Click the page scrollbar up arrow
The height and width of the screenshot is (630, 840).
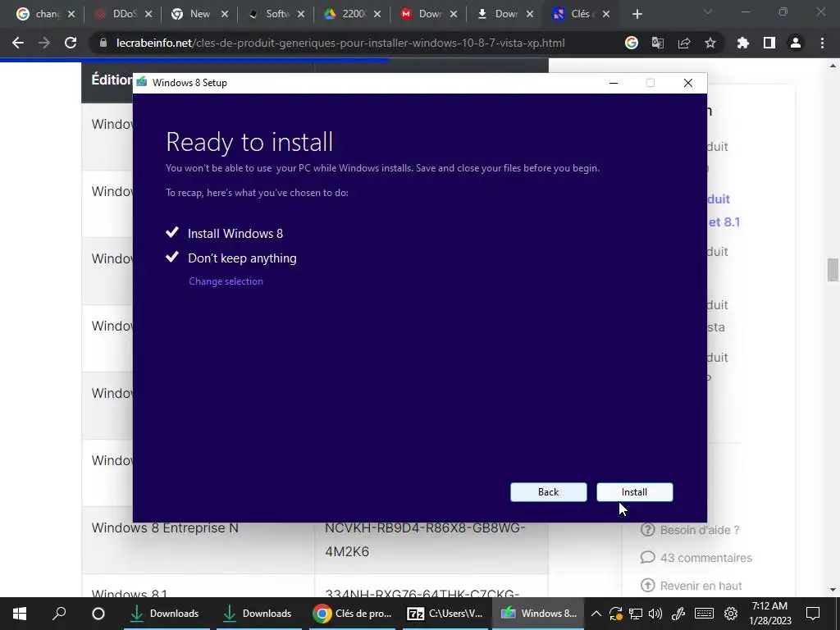point(833,66)
